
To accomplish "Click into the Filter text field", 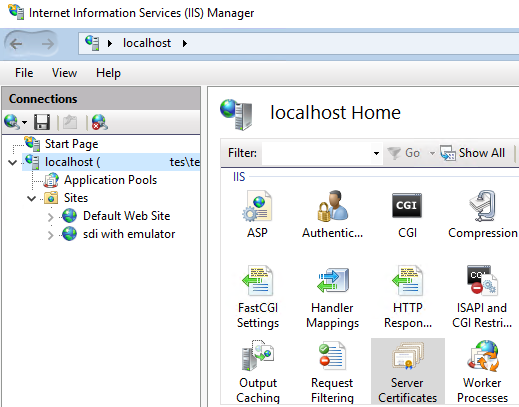I will click(x=317, y=153).
